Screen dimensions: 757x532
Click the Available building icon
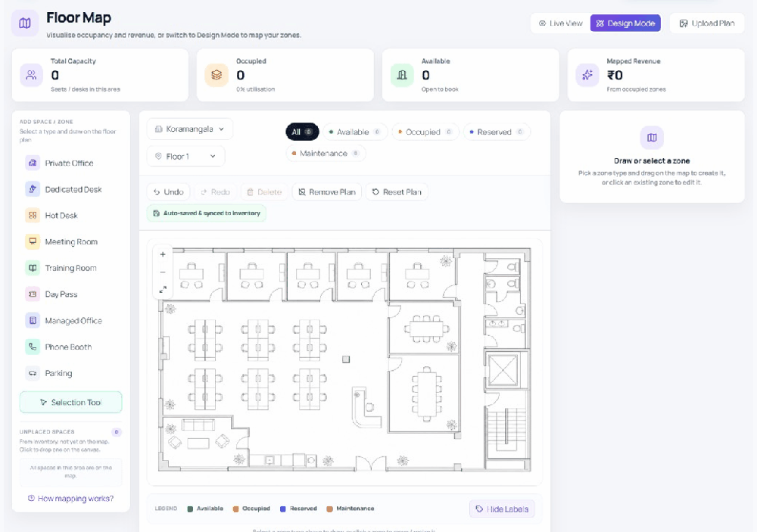pos(402,75)
